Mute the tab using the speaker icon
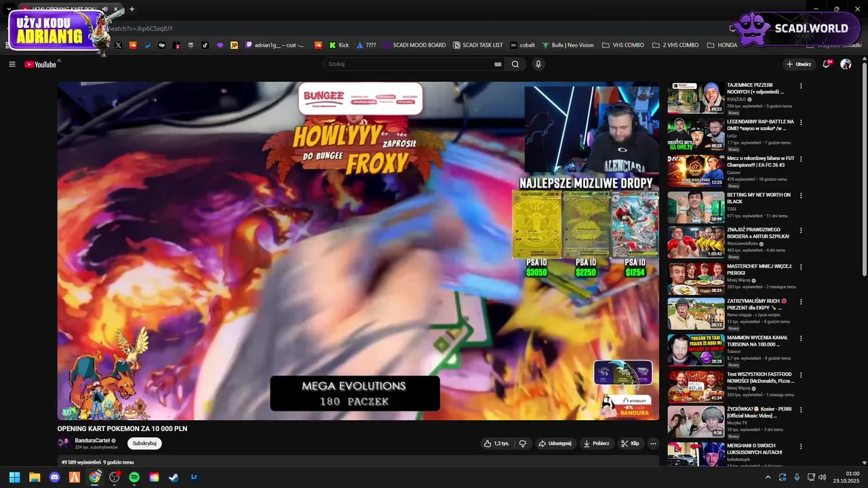868x488 pixels. (x=105, y=9)
